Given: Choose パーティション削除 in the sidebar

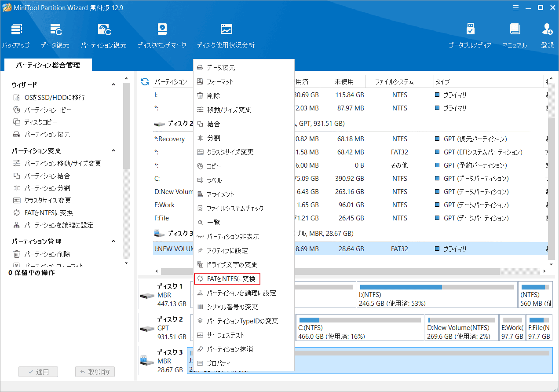Looking at the screenshot, I should click(41, 254).
